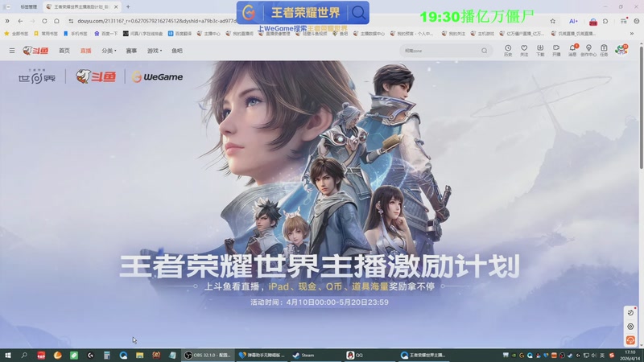Screen dimensions: 644x362
Task: Expand the 游戏 dropdown menu
Action: pos(155,51)
